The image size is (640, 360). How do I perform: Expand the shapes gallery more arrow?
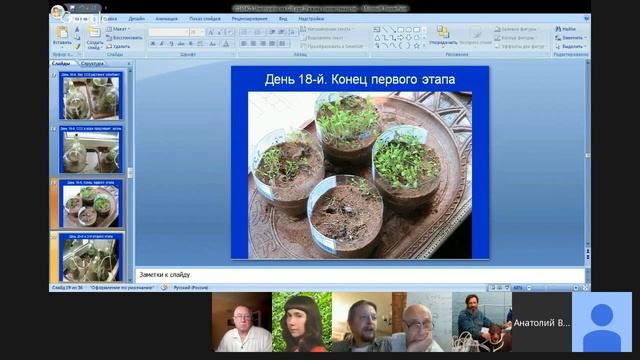(424, 46)
